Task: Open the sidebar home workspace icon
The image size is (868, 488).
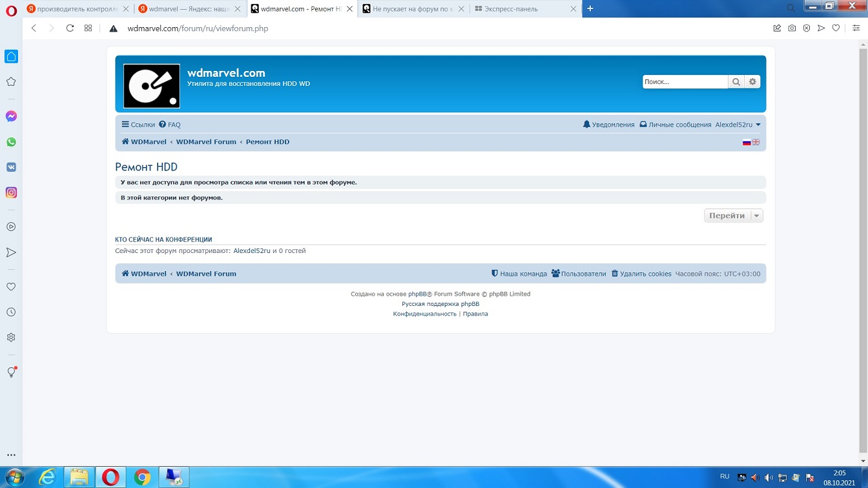Action: tap(11, 57)
